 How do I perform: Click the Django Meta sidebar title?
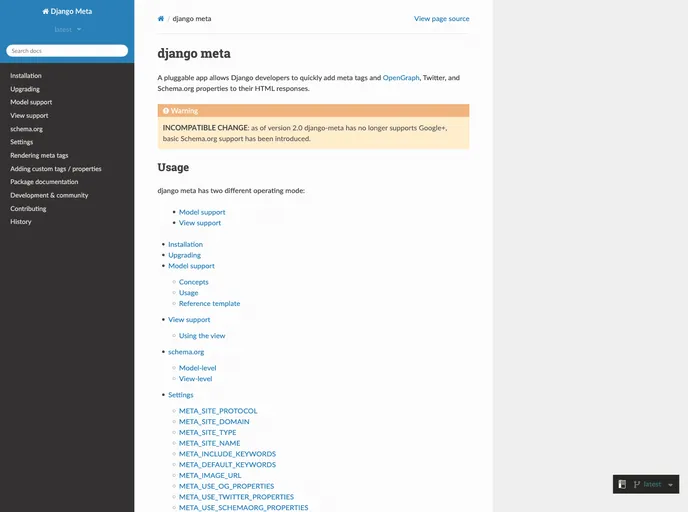[x=67, y=11]
